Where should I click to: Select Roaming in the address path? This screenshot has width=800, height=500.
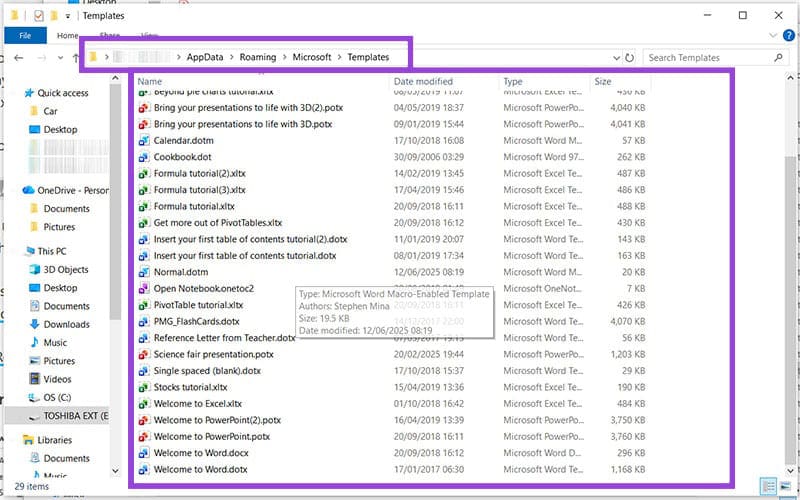point(258,57)
